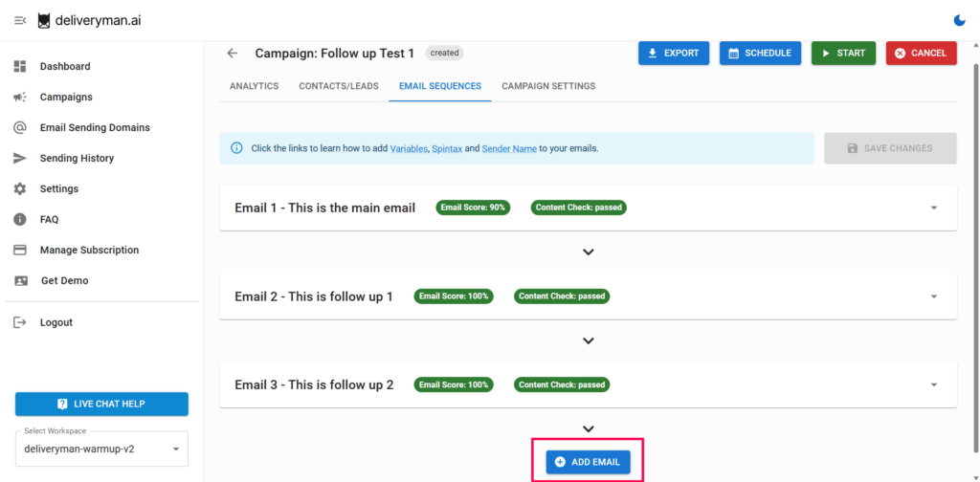Click the Export button
The width and height of the screenshot is (980, 482).
(674, 53)
